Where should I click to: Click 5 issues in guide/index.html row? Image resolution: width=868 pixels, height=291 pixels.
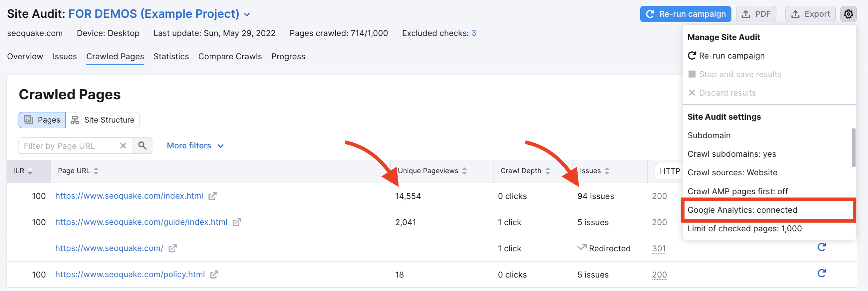[593, 222]
